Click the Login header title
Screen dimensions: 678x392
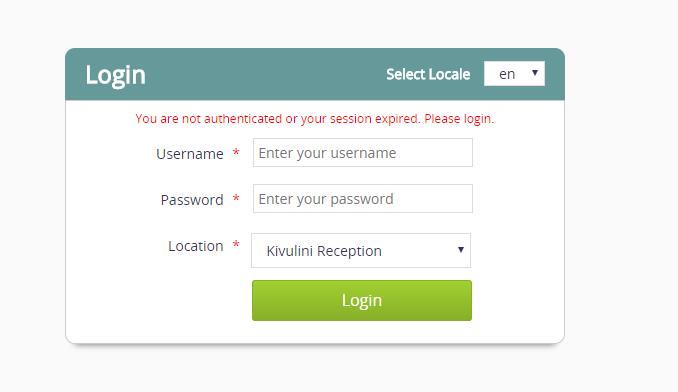pos(115,75)
